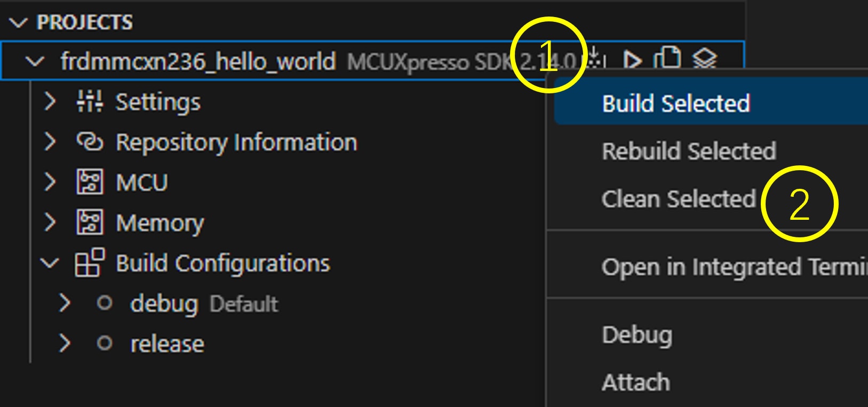Click the MCU chip icon
Screen dimensions: 868x407
point(90,182)
